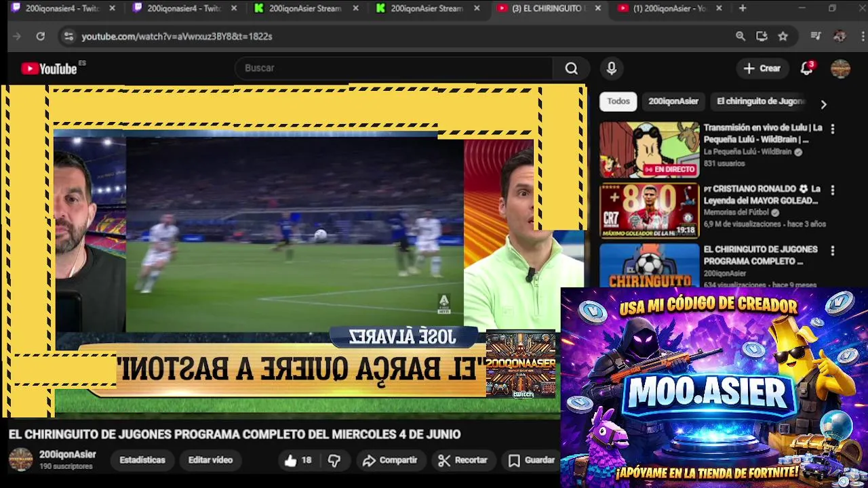This screenshot has height=488, width=868.
Task: Click the 190 suscriptores text
Action: pyautogui.click(x=66, y=467)
